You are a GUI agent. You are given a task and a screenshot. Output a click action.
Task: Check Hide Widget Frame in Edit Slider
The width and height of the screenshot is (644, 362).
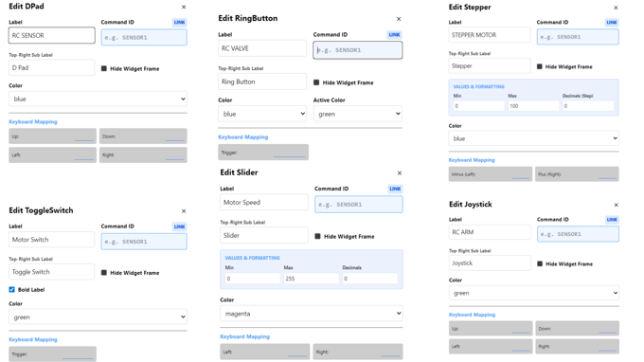317,236
